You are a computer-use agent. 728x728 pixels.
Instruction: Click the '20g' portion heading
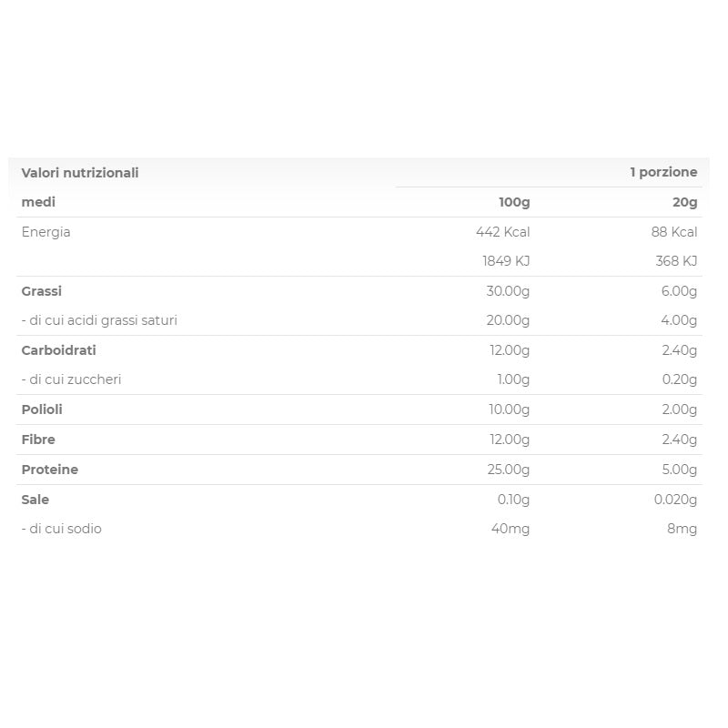click(684, 202)
